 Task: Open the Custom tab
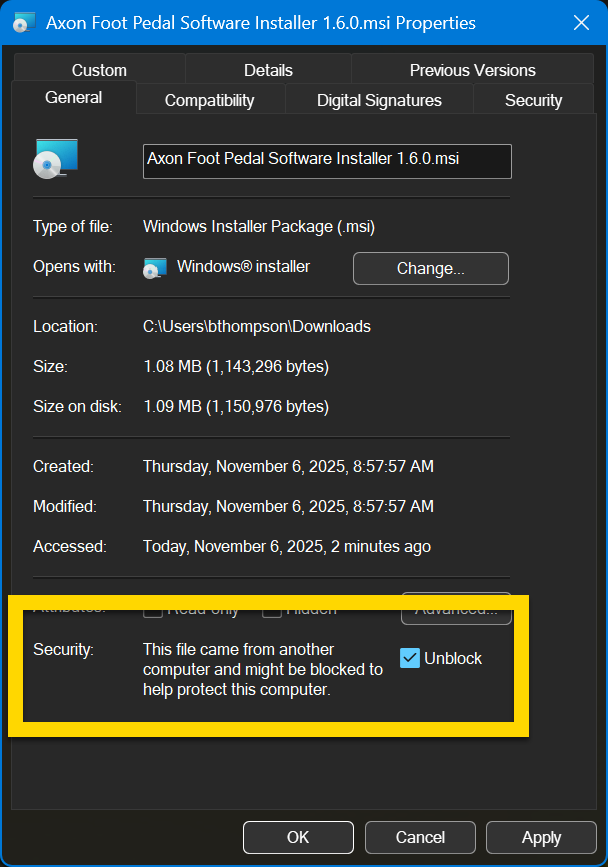click(x=99, y=70)
